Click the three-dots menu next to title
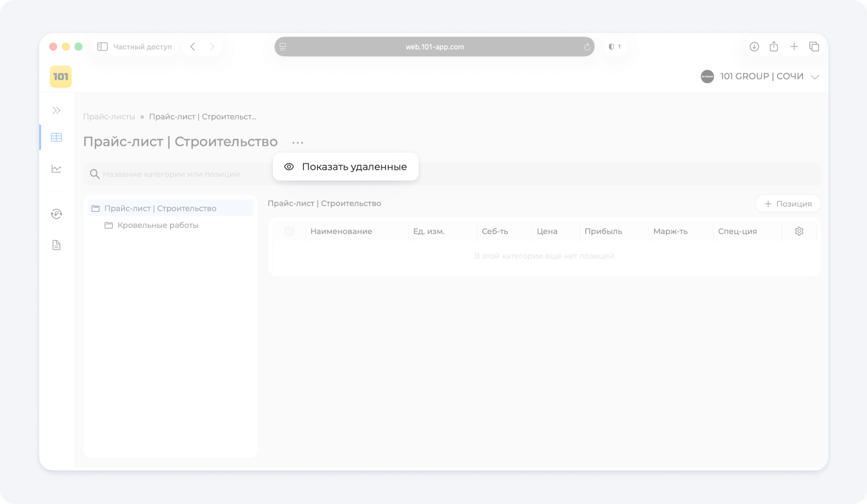Image resolution: width=867 pixels, height=504 pixels. pos(297,142)
